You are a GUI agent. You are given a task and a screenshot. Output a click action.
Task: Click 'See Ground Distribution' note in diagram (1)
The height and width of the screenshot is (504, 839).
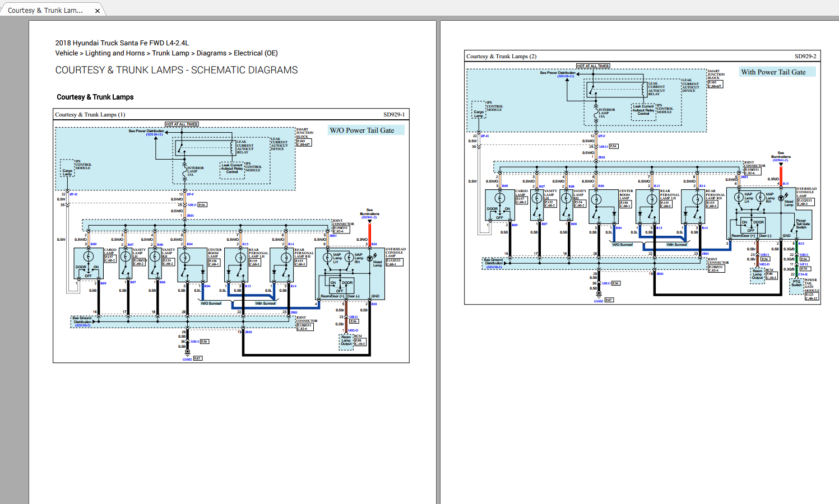coord(82,320)
